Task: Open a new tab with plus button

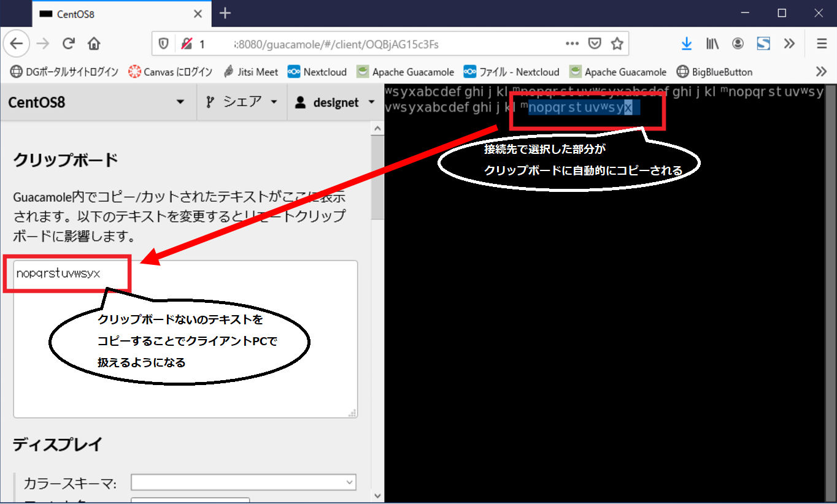Action: coord(225,13)
